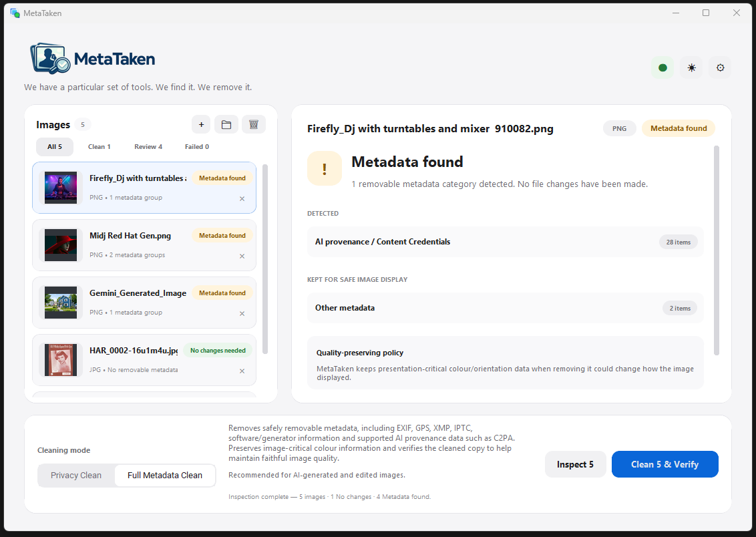Switch to the Failed 0 tab
Screen dimensions: 756x537
tap(197, 146)
